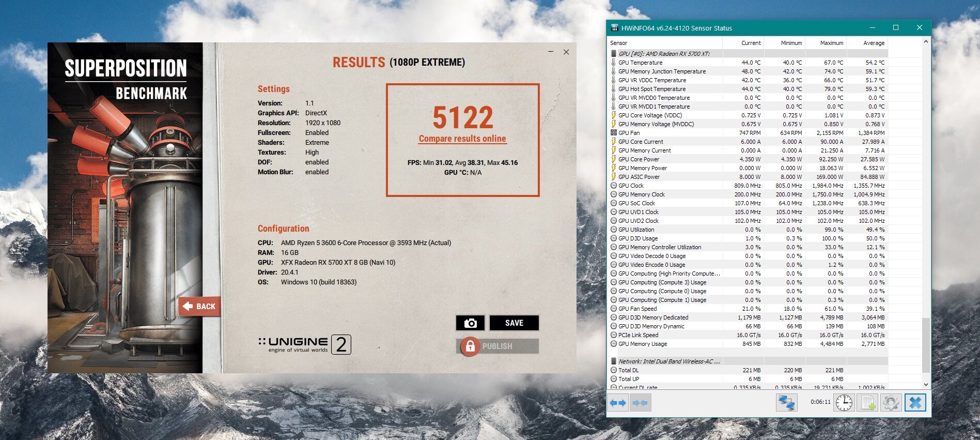This screenshot has height=440, width=980.
Task: Select the GPU Memory Controller Utilization row
Action: [748, 247]
